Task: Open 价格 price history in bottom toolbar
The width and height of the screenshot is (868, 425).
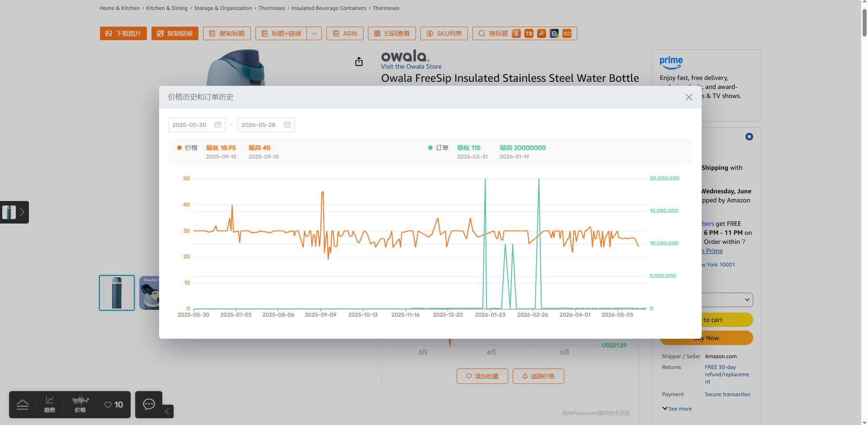Action: 80,404
